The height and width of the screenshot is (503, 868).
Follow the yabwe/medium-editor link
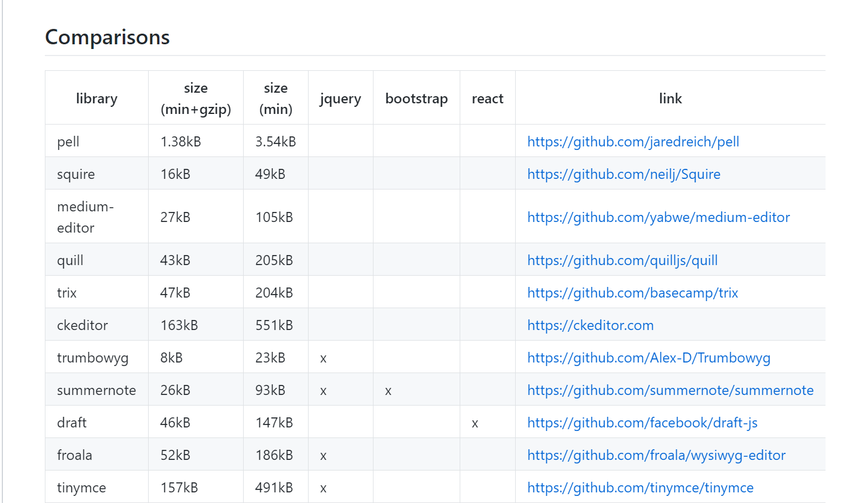(x=659, y=217)
